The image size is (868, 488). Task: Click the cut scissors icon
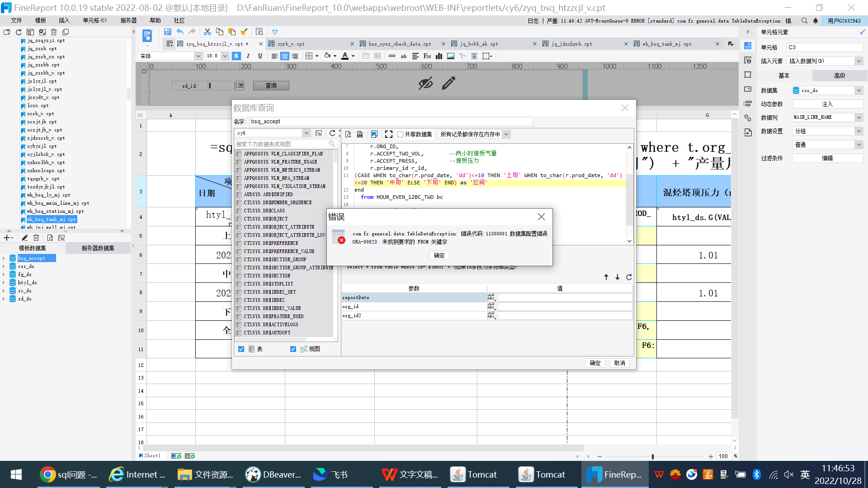point(208,32)
